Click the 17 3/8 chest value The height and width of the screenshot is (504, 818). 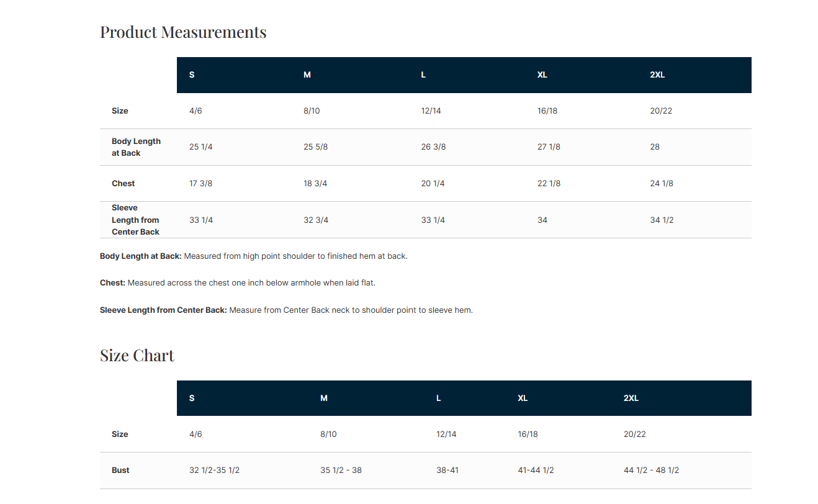point(200,184)
